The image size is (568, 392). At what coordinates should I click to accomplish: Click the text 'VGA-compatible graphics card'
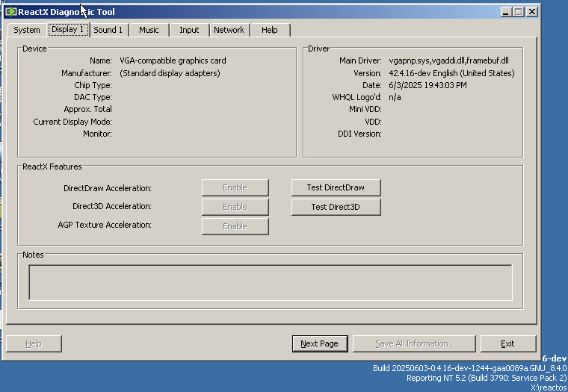[173, 60]
